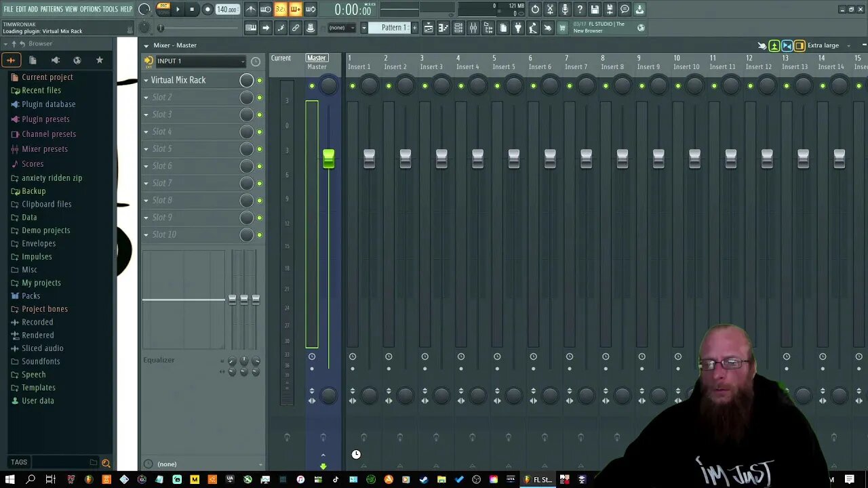
Task: Open the TOOLS menu
Action: [111, 9]
